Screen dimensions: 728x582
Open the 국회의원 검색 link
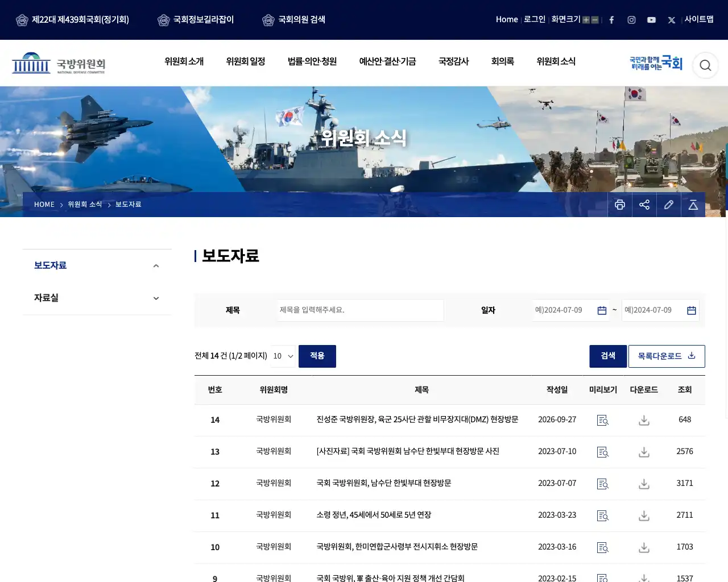click(294, 20)
